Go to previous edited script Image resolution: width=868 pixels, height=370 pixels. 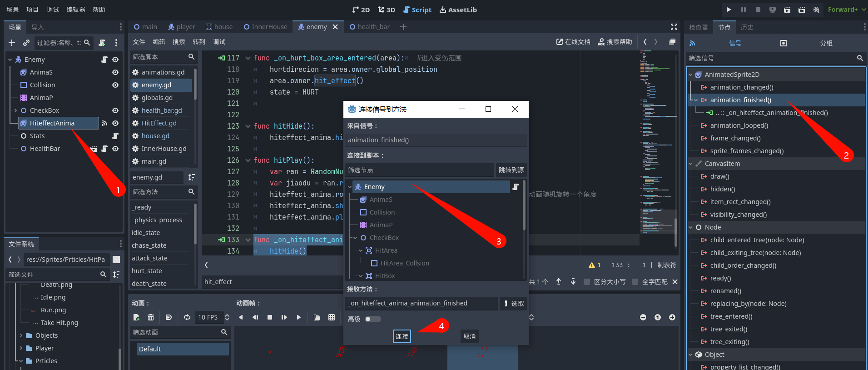point(645,42)
